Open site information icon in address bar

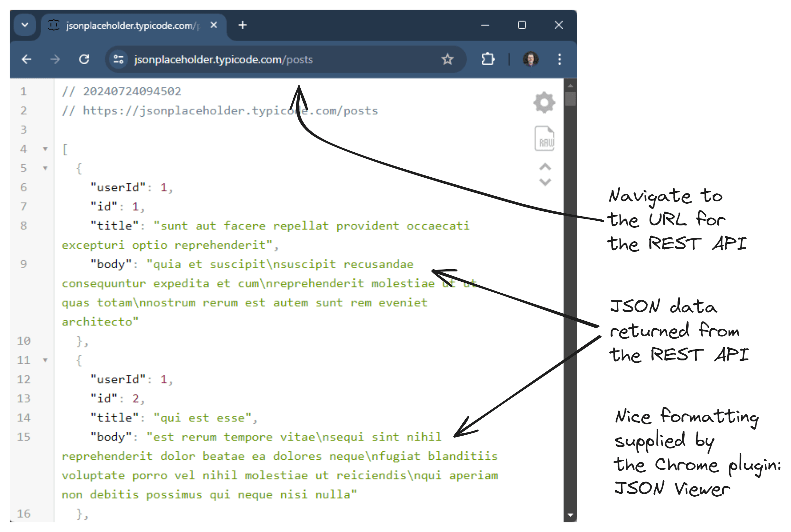click(118, 59)
